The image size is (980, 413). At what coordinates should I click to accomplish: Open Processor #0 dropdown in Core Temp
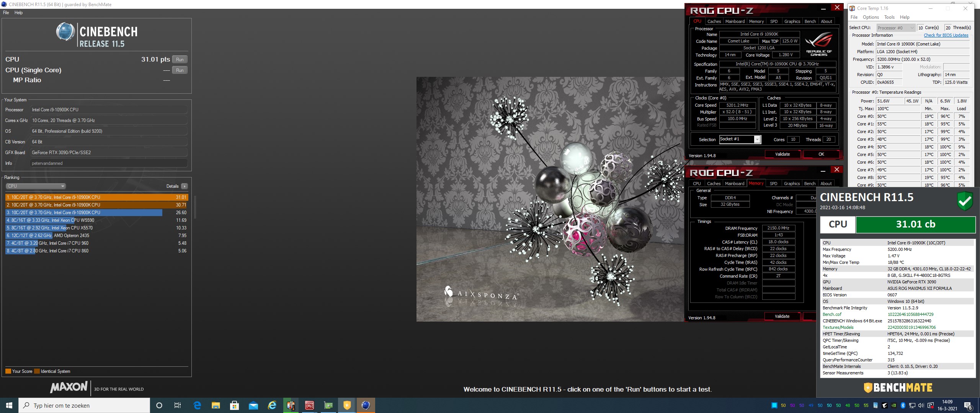(895, 28)
